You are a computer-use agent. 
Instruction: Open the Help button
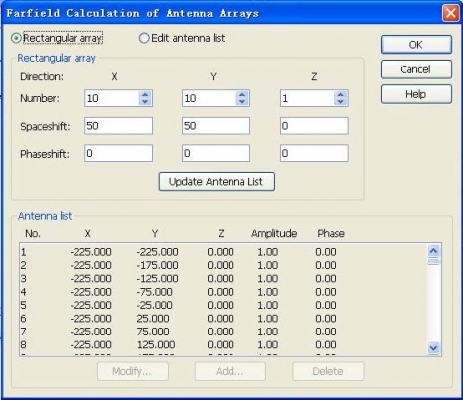pyautogui.click(x=416, y=94)
